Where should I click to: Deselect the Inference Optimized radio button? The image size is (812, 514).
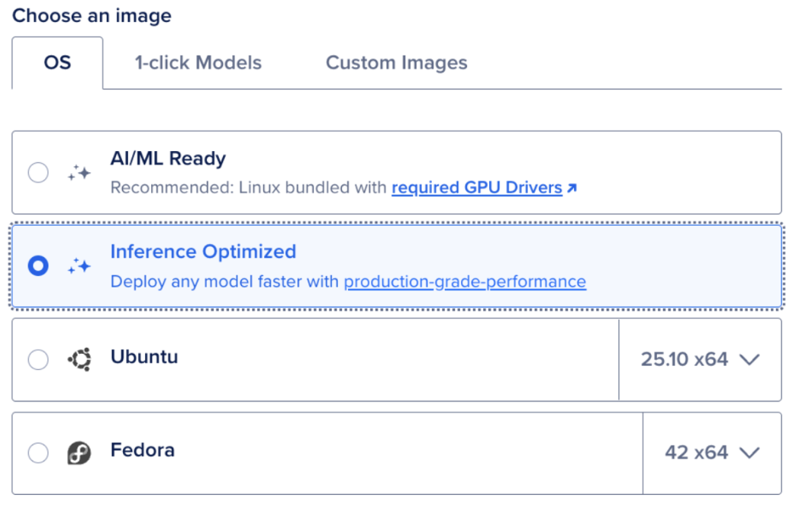38,266
